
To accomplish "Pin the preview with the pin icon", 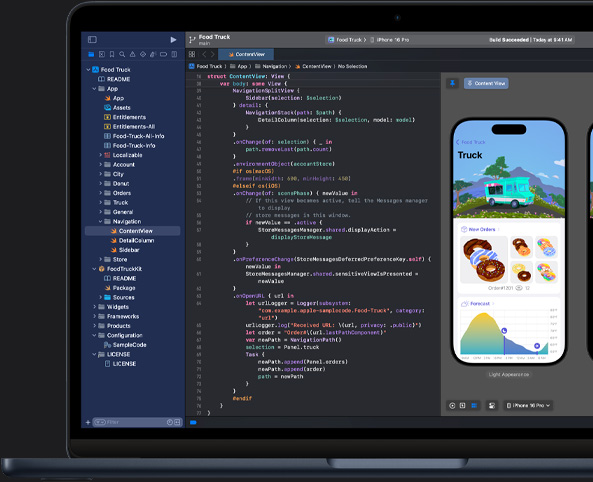I will point(452,83).
